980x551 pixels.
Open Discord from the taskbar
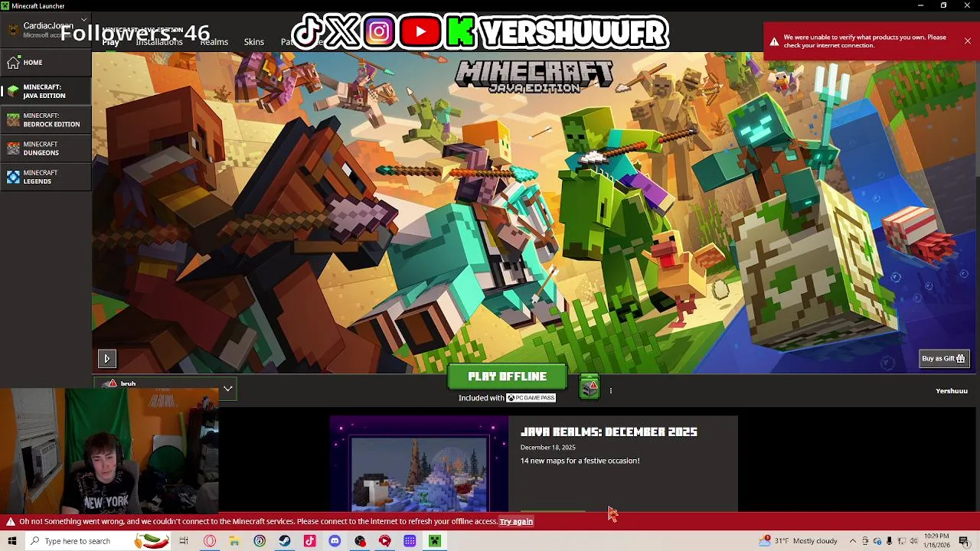tap(335, 541)
